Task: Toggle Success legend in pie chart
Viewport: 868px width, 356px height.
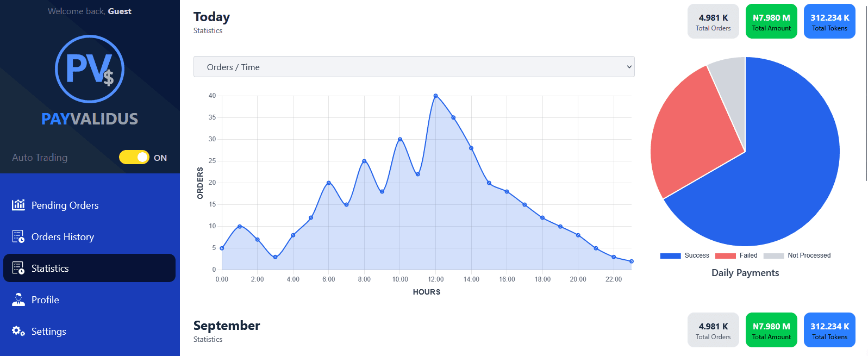Action: point(684,255)
